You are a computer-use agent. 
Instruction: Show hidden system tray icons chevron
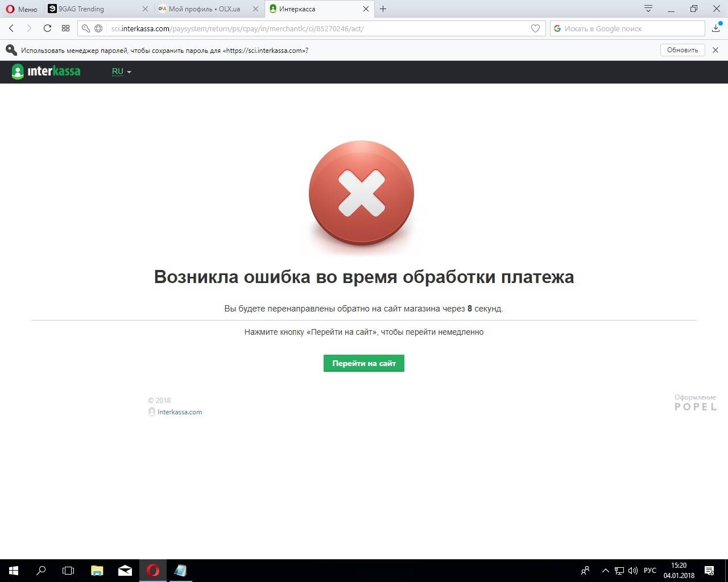pyautogui.click(x=605, y=571)
